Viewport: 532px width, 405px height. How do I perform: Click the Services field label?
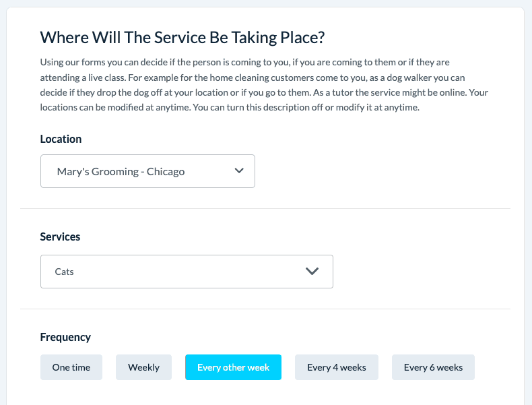coord(60,237)
